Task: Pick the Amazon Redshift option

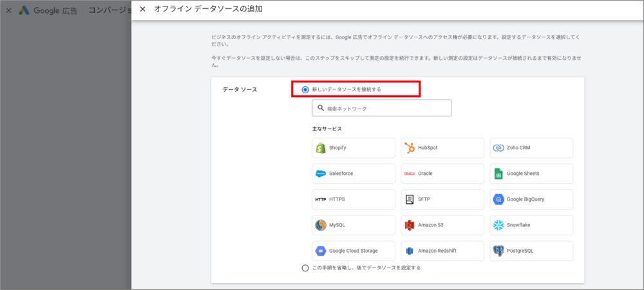Action: click(x=442, y=251)
